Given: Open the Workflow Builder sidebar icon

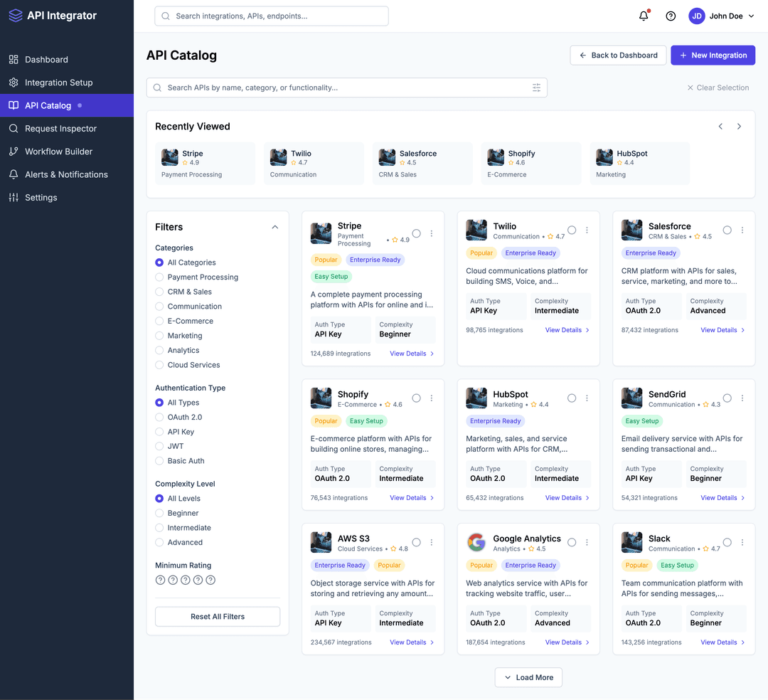Looking at the screenshot, I should tap(14, 151).
